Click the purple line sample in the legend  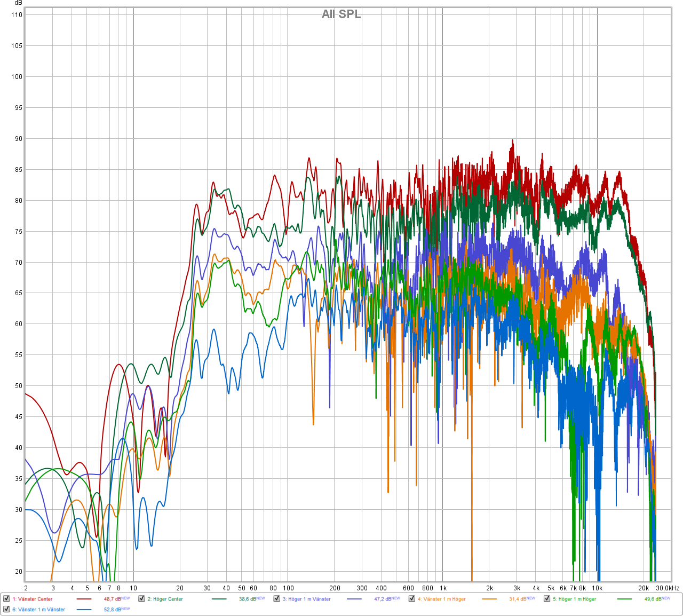click(354, 599)
